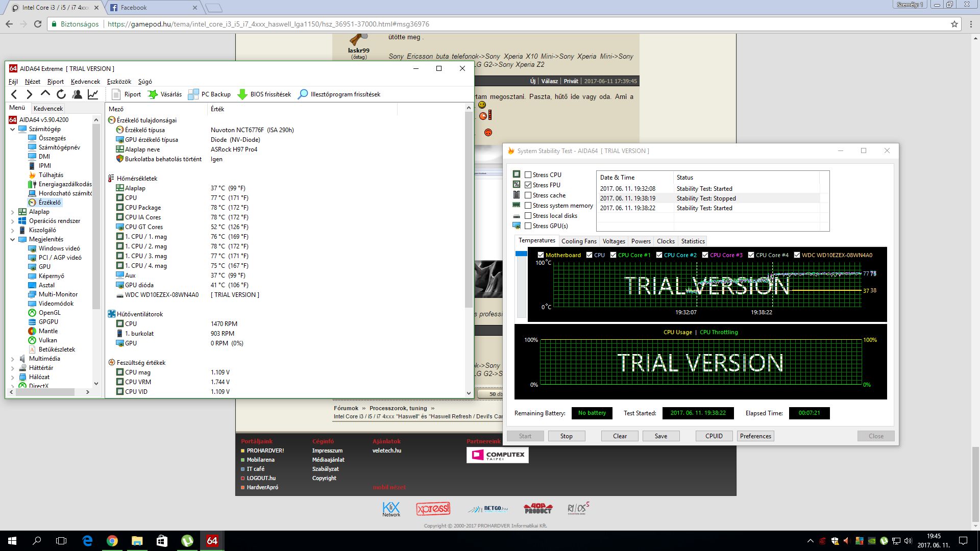Open PC Backup from toolbar
The image size is (980, 551).
209,94
